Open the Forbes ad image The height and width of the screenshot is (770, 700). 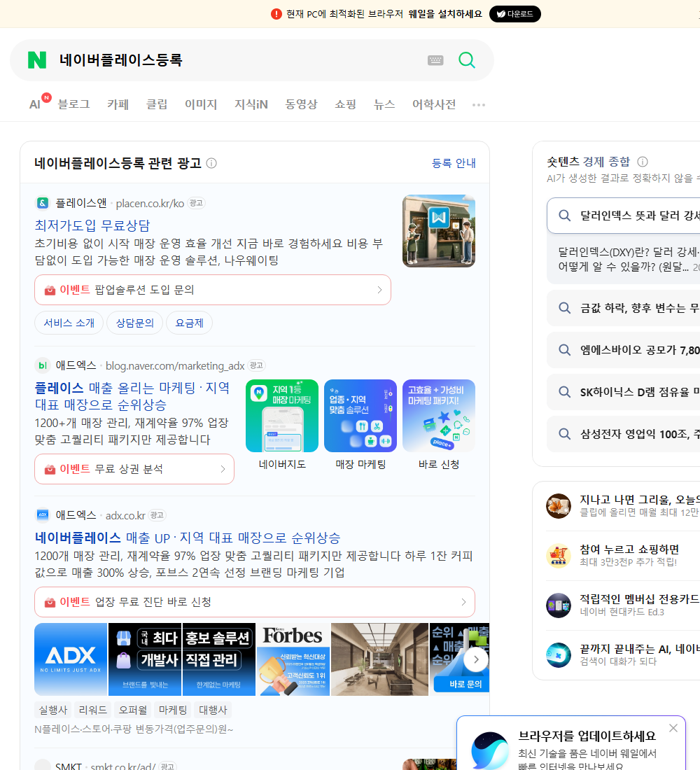293,659
